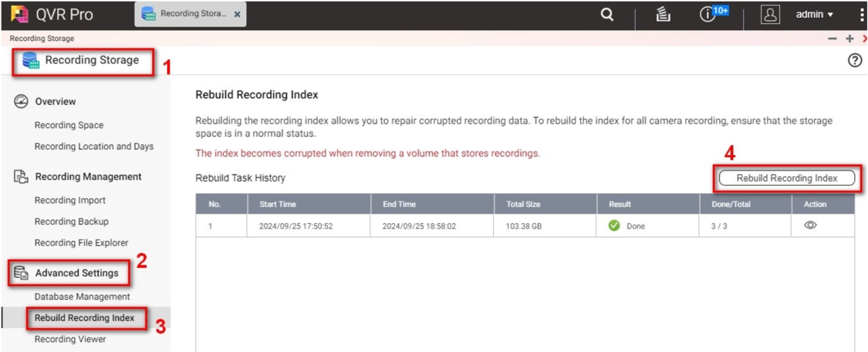Open the Database Management page
Screen dimensions: 868x352
(82, 296)
